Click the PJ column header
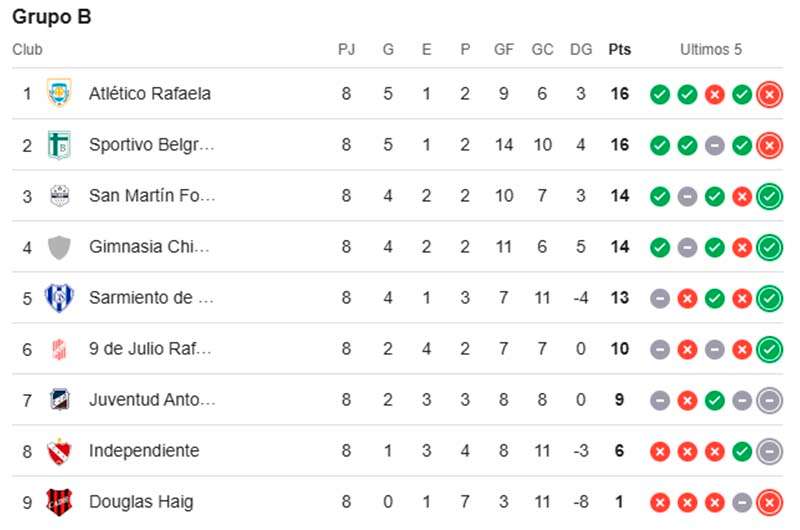The height and width of the screenshot is (530, 800). tap(346, 49)
